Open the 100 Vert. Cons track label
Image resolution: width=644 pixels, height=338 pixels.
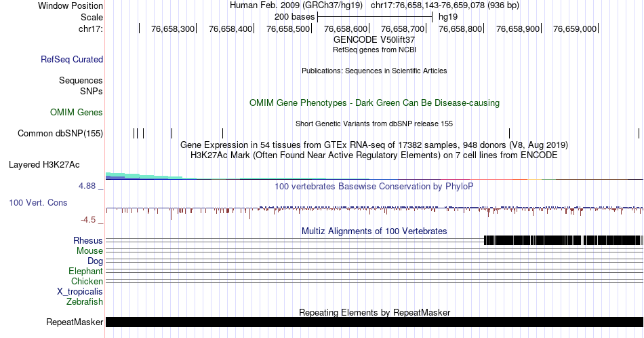[x=38, y=202]
